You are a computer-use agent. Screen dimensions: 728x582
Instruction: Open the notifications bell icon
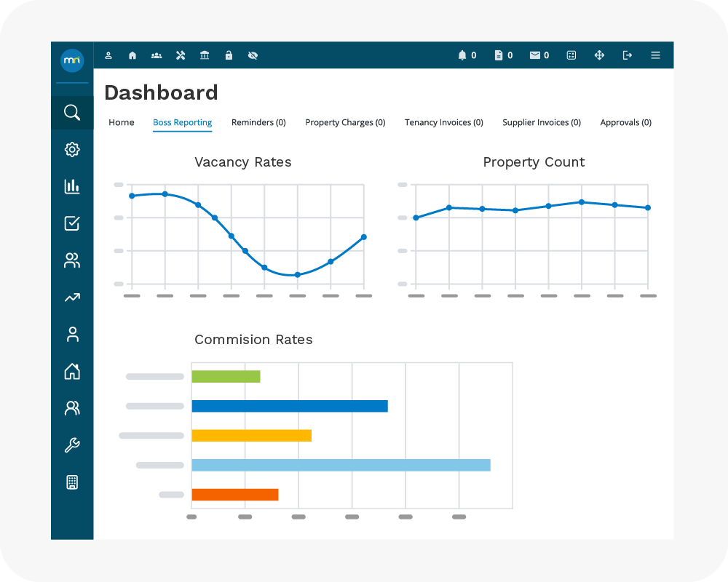coord(462,55)
